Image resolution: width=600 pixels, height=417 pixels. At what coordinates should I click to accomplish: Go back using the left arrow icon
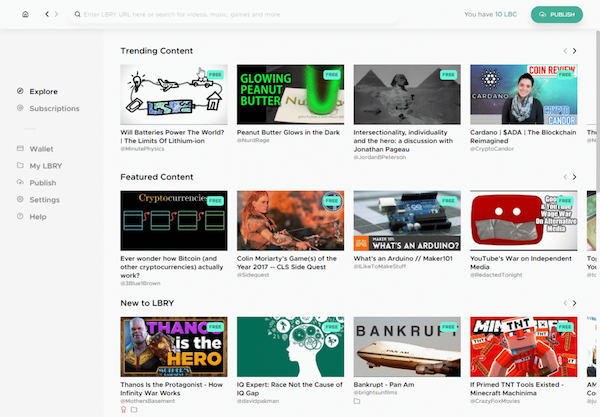pos(47,15)
